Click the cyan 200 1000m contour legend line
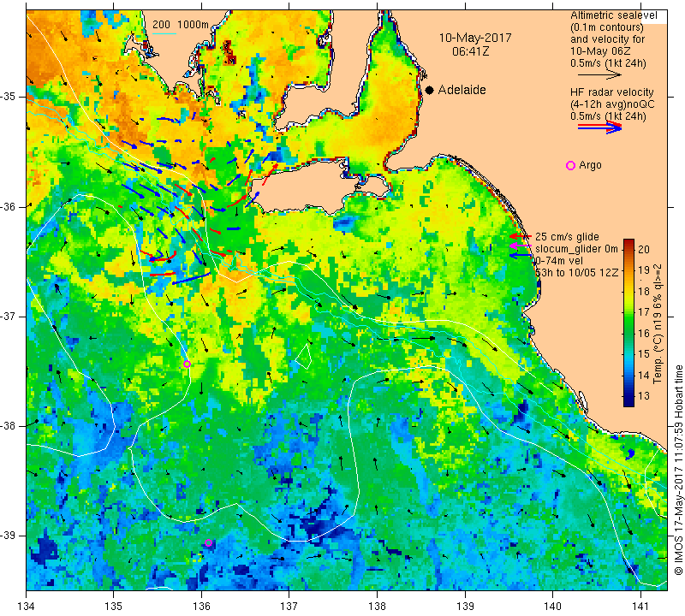Screen dimensions: 685x616 pyautogui.click(x=164, y=33)
